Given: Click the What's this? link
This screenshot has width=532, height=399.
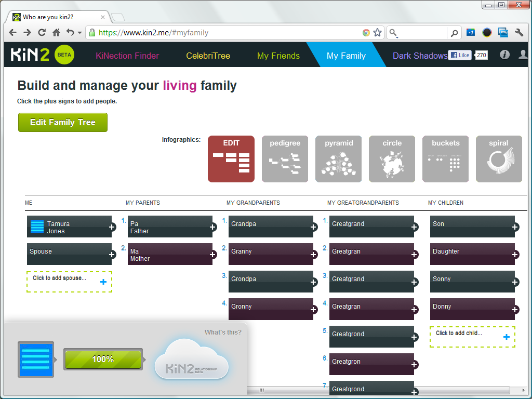Looking at the screenshot, I should (223, 332).
